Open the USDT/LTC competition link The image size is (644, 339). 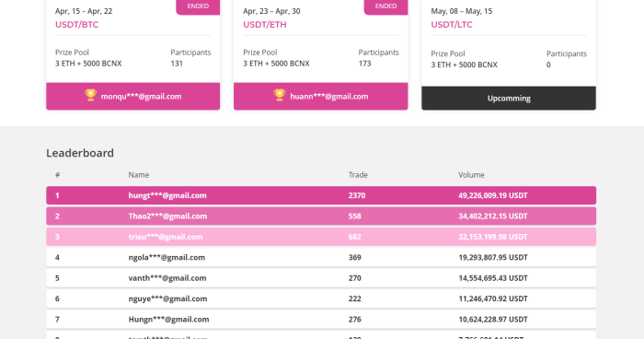[x=452, y=25]
